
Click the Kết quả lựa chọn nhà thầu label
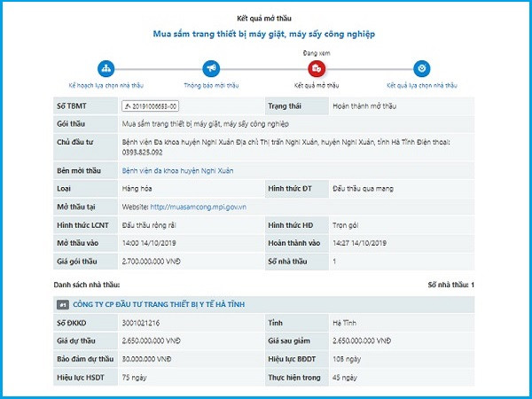(422, 85)
